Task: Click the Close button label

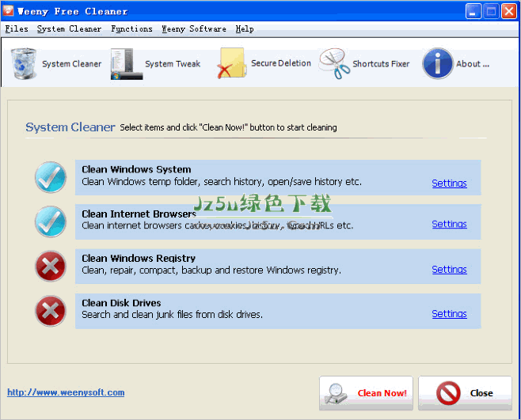Action: pyautogui.click(x=481, y=393)
